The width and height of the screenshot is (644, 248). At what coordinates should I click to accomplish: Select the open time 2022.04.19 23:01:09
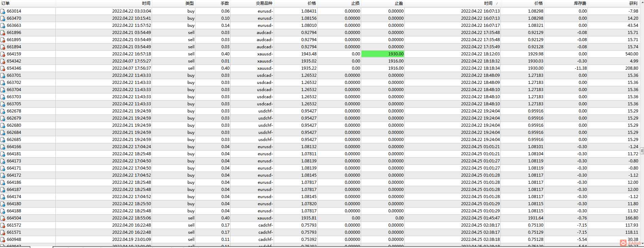tap(132, 240)
